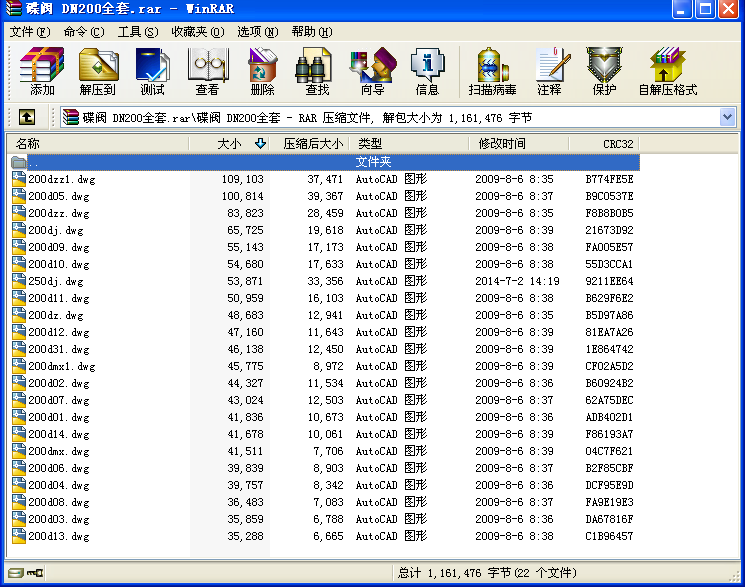
Task: Start 扫描病毒 (virus scan) tool
Action: pos(492,71)
